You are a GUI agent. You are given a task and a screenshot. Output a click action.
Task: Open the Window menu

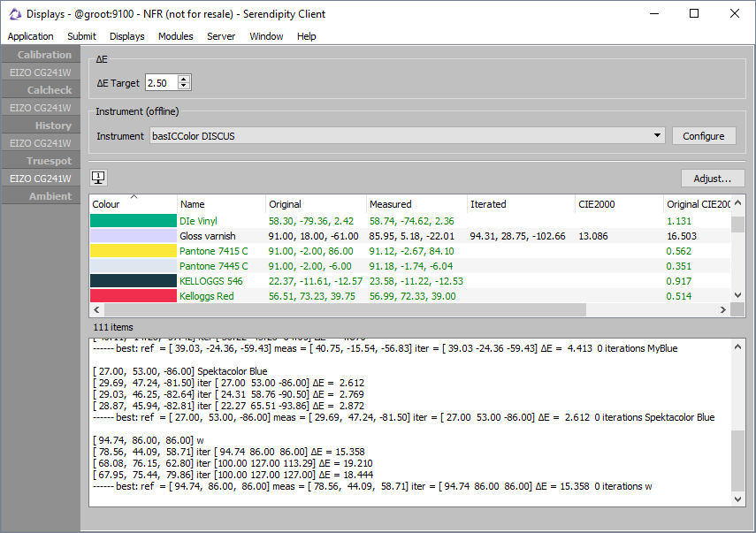[266, 36]
